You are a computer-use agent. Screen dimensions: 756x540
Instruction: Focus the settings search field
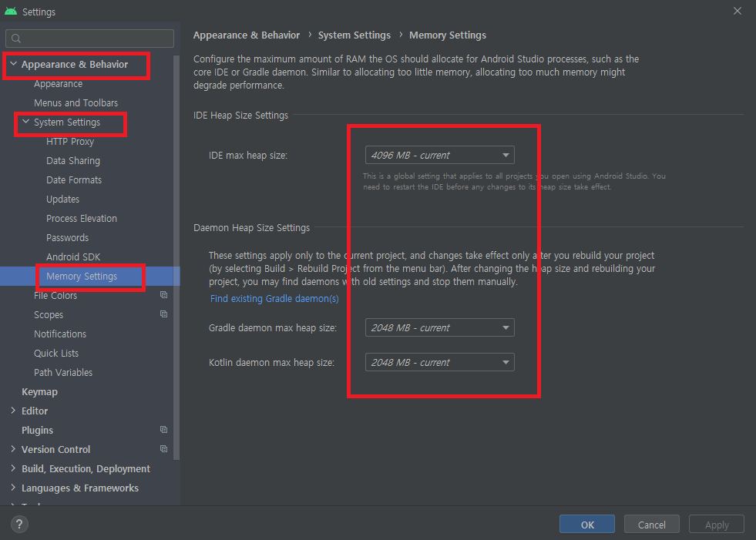point(89,39)
